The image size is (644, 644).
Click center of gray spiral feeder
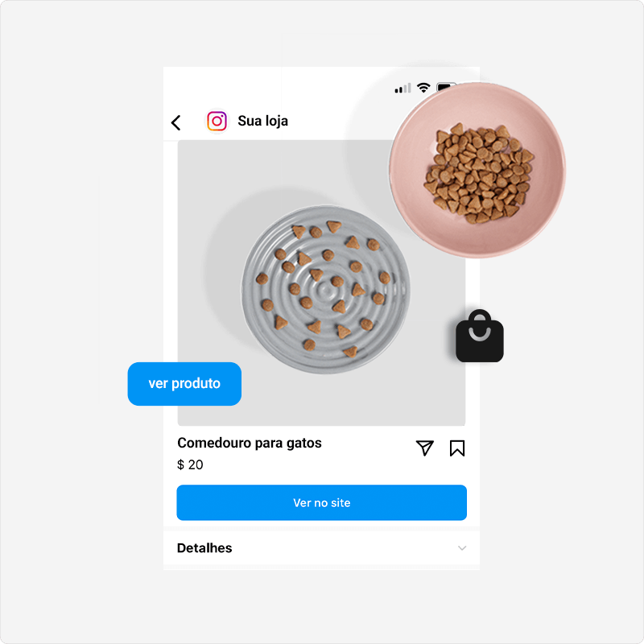pos(325,290)
